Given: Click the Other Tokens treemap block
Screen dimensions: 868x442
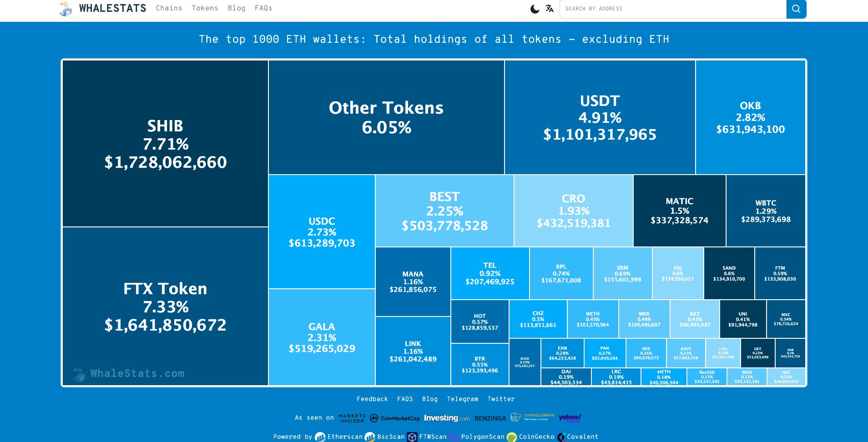Looking at the screenshot, I should [386, 117].
